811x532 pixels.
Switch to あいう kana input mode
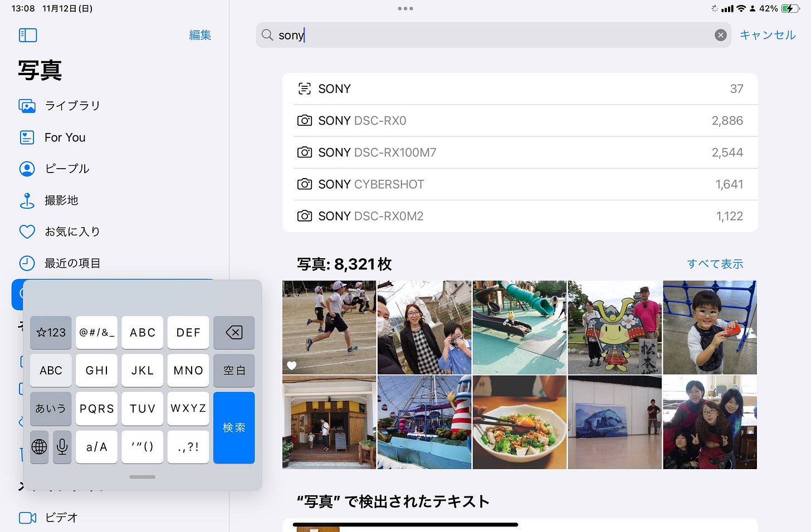51,408
